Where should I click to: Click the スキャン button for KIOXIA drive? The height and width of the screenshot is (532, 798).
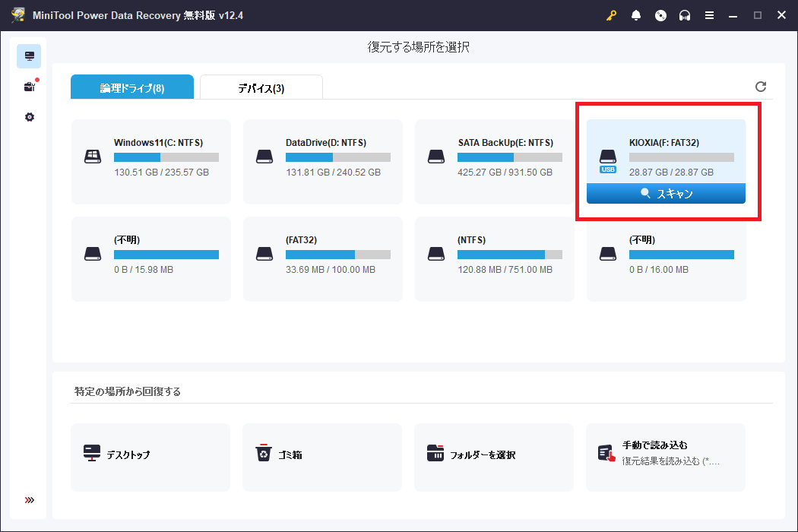[667, 194]
